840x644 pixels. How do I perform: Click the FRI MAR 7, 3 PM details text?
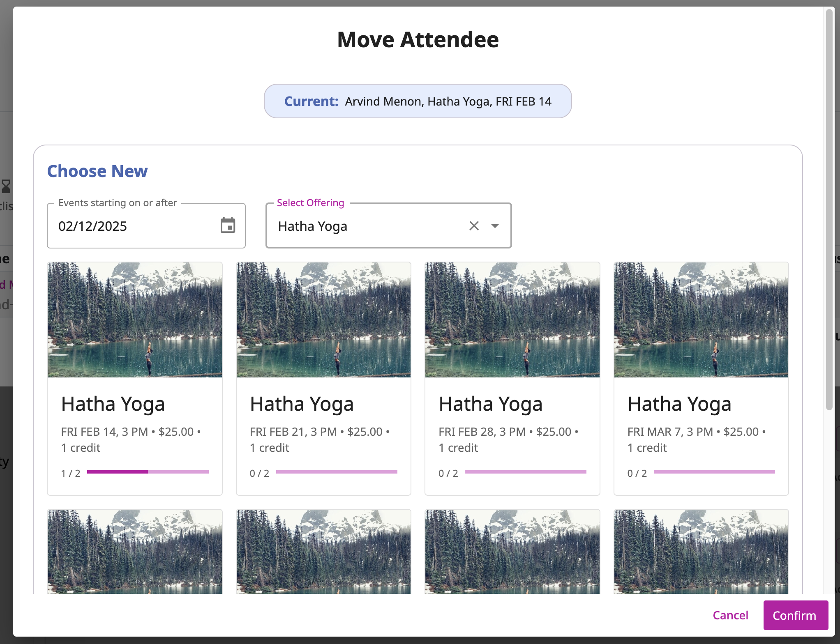click(697, 439)
